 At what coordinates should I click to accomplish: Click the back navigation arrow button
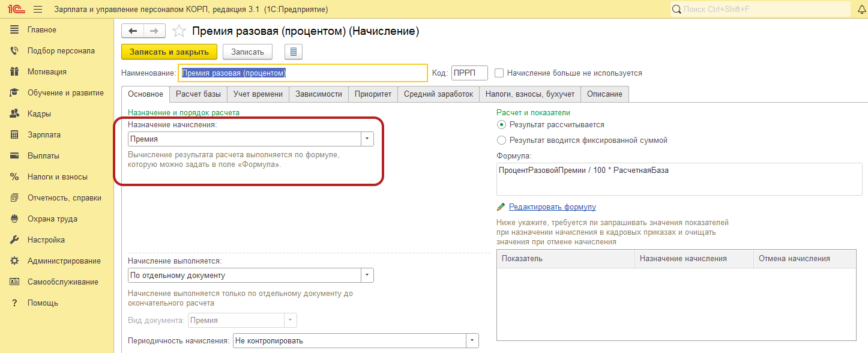coord(133,31)
